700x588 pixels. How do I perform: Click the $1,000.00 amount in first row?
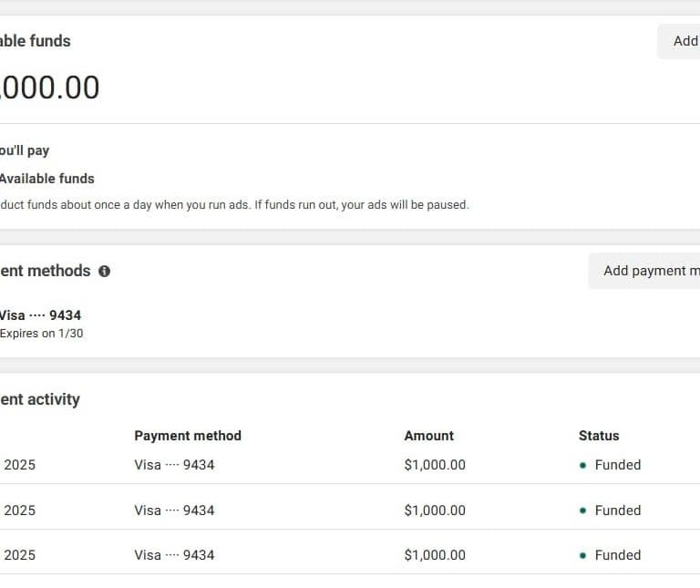tap(435, 465)
